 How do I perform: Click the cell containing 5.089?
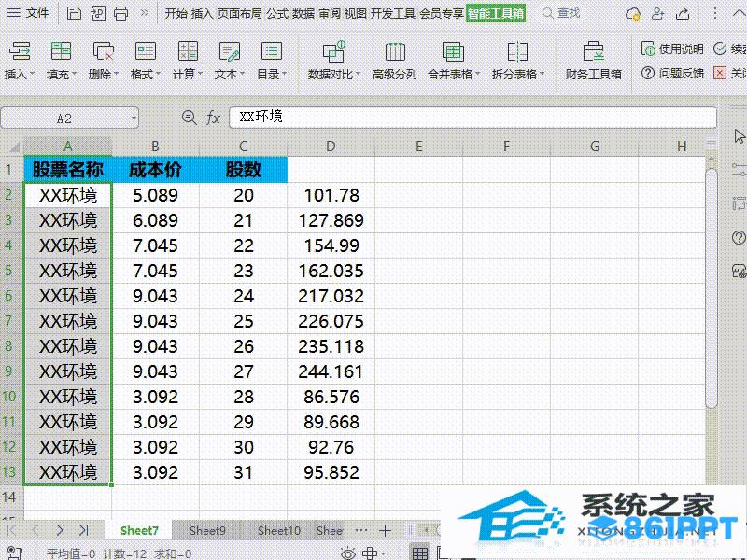click(x=155, y=195)
